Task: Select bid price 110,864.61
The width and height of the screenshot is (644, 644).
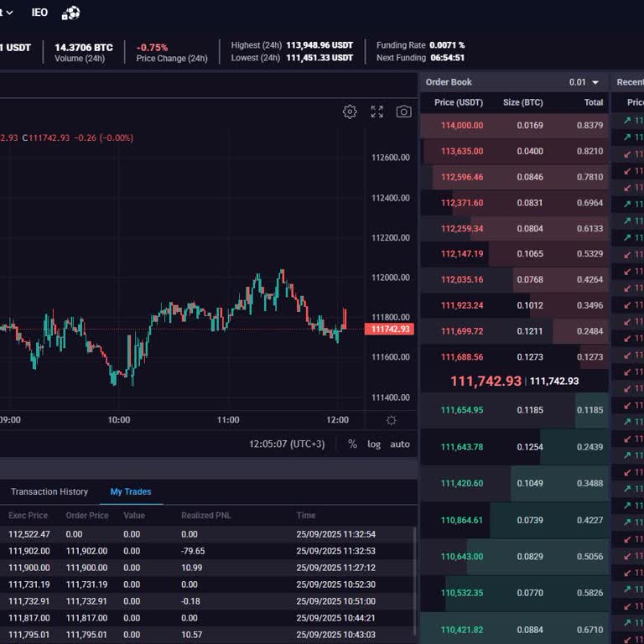Action: pyautogui.click(x=462, y=520)
